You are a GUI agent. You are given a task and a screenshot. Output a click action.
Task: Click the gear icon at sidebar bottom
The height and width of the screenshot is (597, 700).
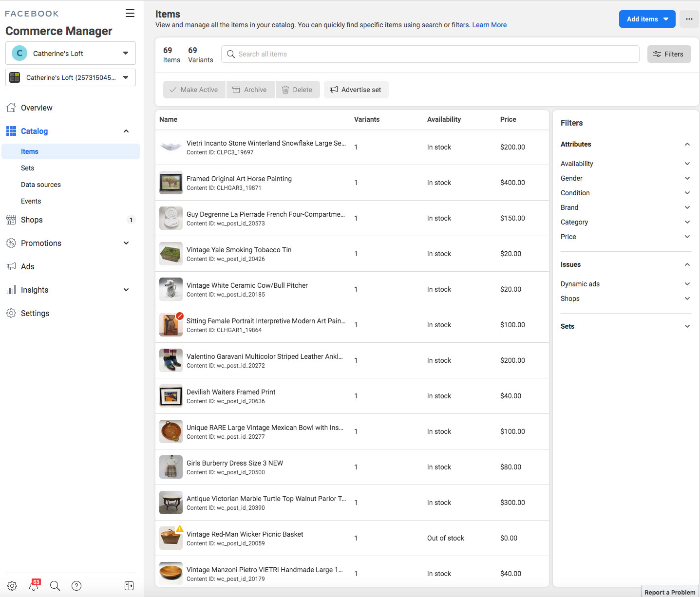12,586
